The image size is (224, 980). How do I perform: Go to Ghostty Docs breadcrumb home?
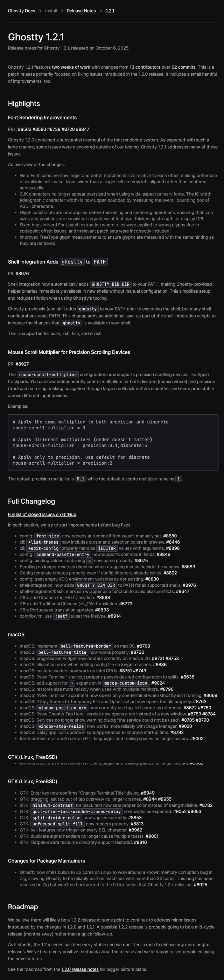click(x=21, y=11)
